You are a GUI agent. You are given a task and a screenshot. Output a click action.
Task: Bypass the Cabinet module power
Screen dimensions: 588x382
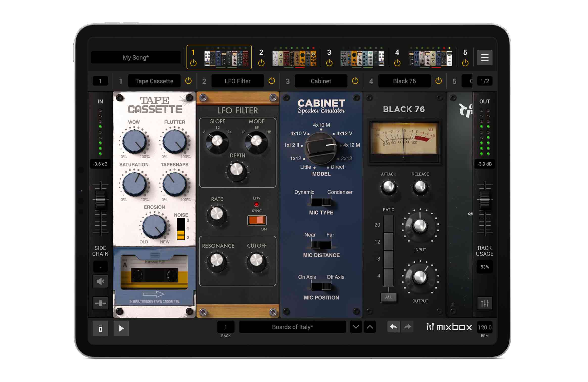[x=355, y=81]
